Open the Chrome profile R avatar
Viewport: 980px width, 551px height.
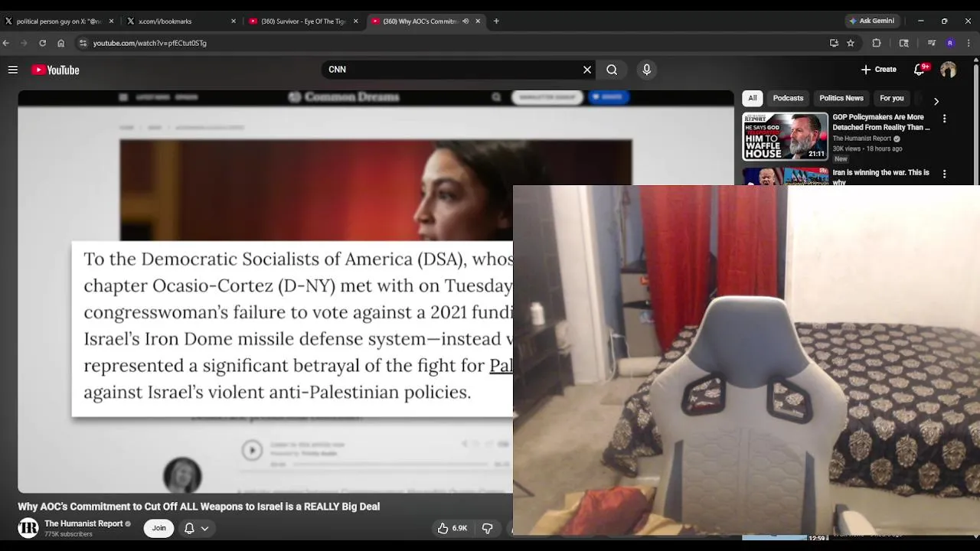click(x=950, y=43)
